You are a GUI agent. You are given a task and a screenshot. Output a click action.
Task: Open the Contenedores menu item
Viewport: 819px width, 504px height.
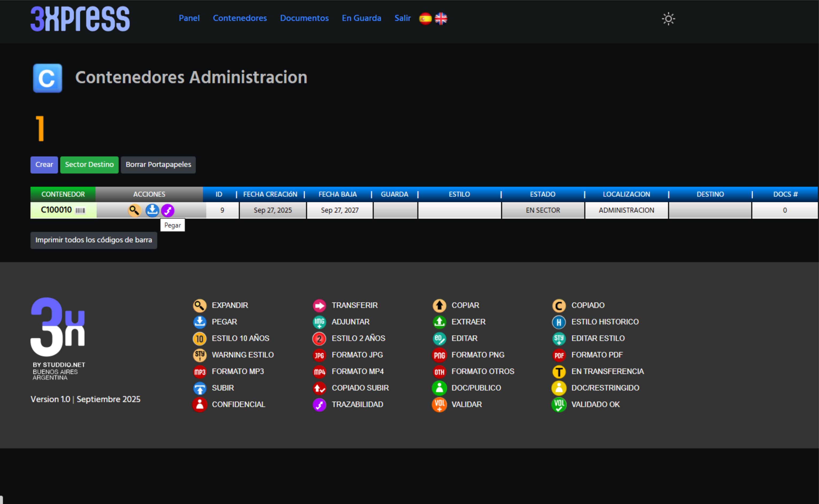pos(240,18)
